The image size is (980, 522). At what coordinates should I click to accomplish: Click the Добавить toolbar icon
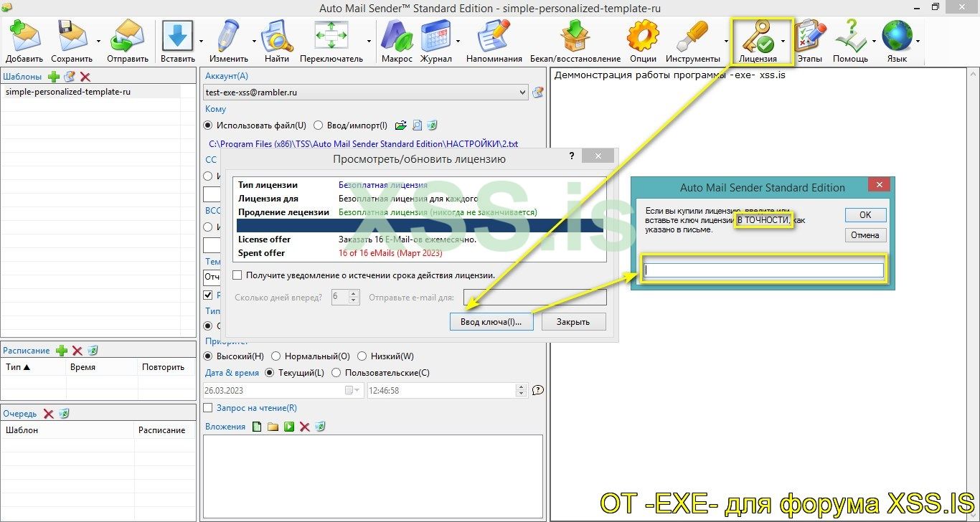[24, 36]
